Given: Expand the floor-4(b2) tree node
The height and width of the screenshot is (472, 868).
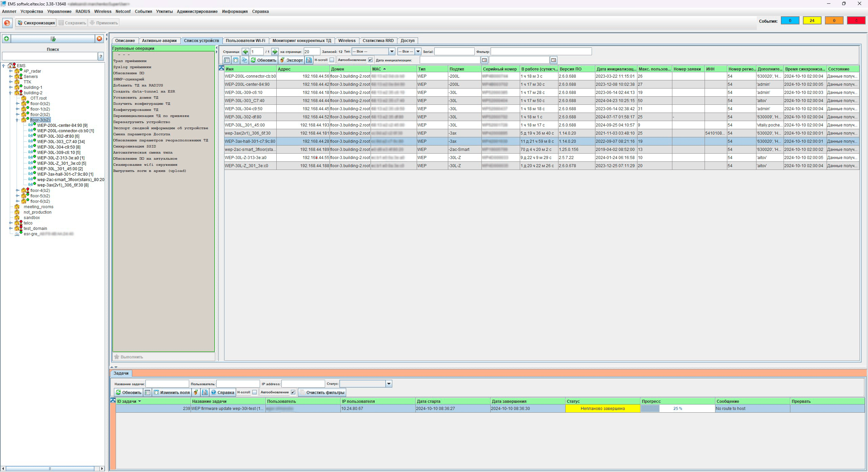Looking at the screenshot, I should click(17, 191).
